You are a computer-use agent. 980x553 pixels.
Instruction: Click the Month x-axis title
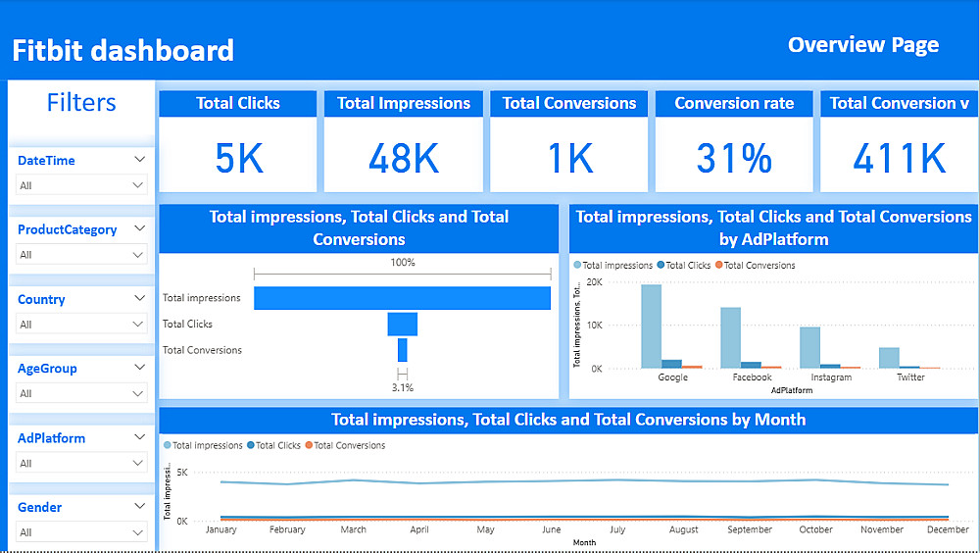pos(584,542)
